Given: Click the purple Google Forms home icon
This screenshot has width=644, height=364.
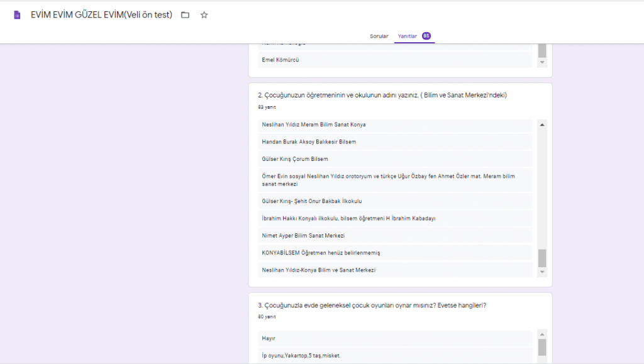Looking at the screenshot, I should click(x=17, y=15).
